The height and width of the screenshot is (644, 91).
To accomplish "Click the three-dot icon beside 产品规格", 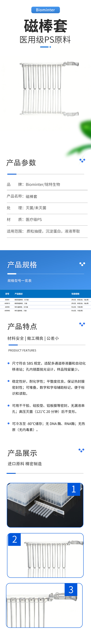I will (82, 264).
